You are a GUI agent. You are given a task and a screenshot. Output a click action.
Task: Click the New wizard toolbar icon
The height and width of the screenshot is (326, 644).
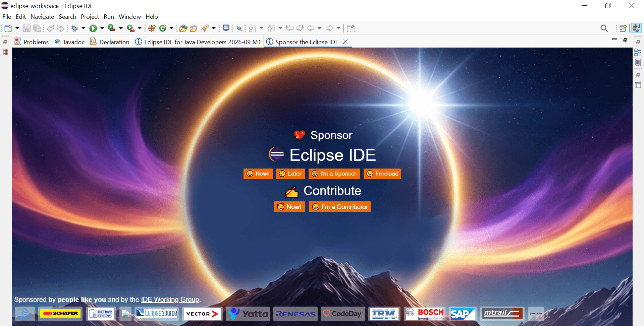[8, 28]
